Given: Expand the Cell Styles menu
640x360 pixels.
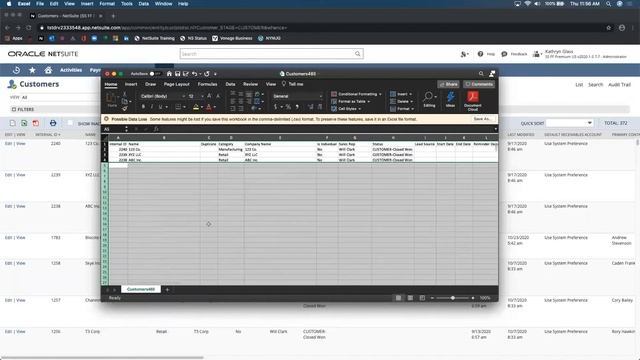Looking at the screenshot, I should click(x=346, y=109).
